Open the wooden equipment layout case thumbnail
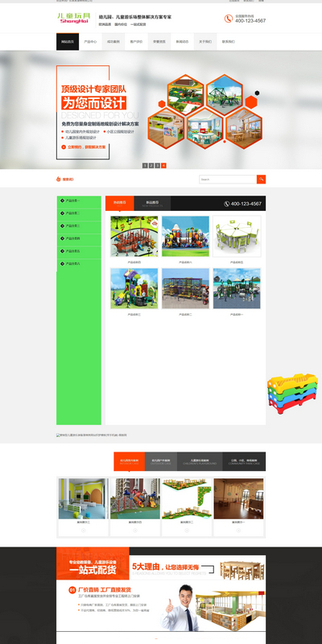Screen dimensions: 322x644 point(187,498)
